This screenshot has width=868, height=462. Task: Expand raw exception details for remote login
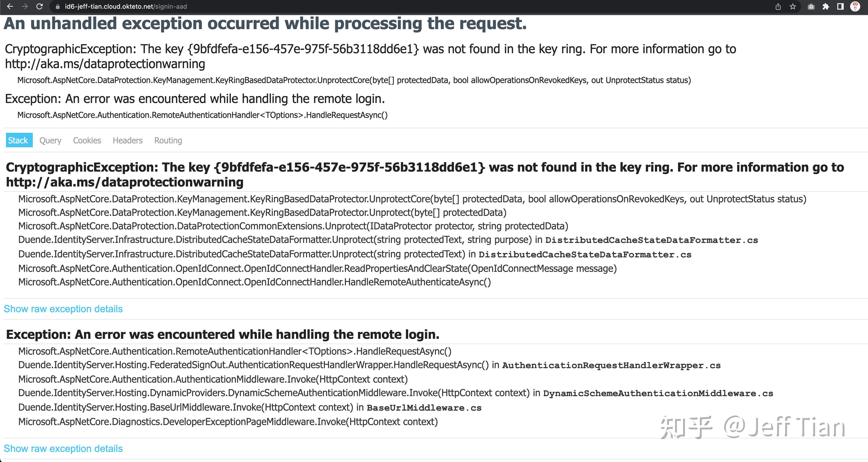coord(63,448)
